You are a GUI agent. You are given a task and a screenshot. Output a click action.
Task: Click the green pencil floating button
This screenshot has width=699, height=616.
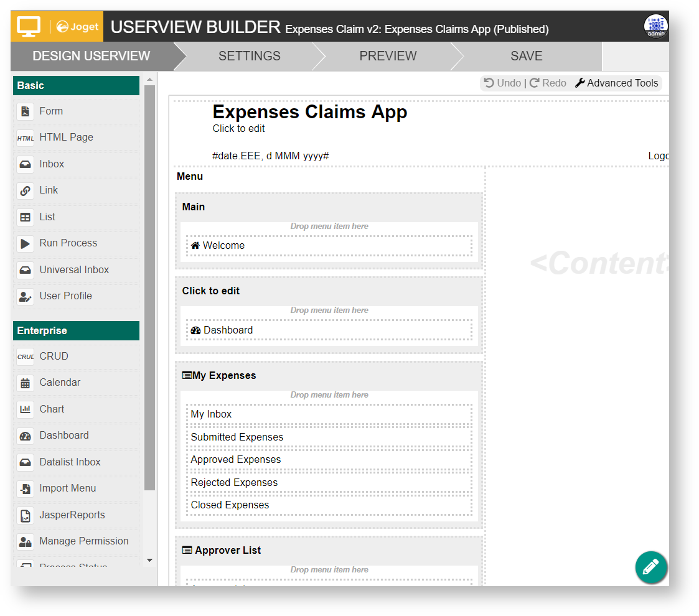[x=651, y=567]
